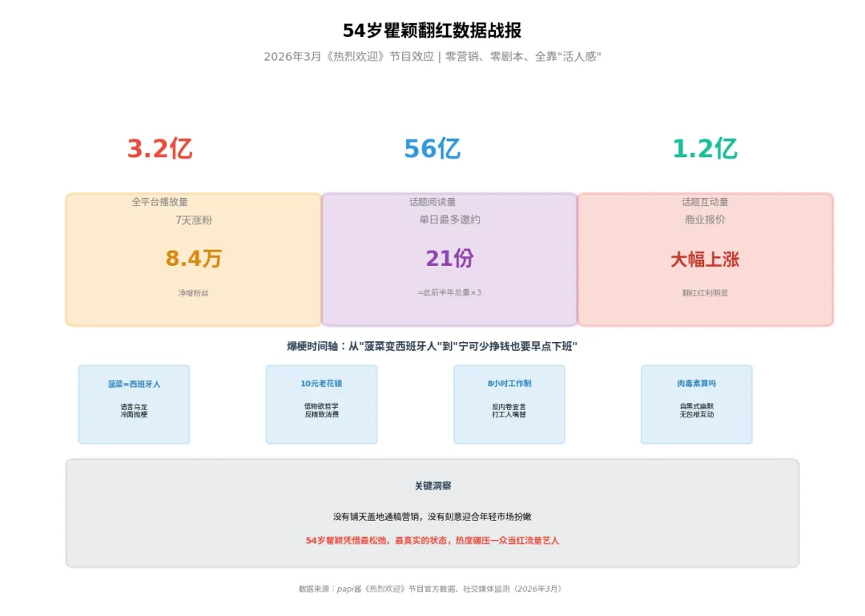This screenshot has width=865, height=616.
Task: Open the 8小时工作制 meme card
Action: pyautogui.click(x=509, y=405)
